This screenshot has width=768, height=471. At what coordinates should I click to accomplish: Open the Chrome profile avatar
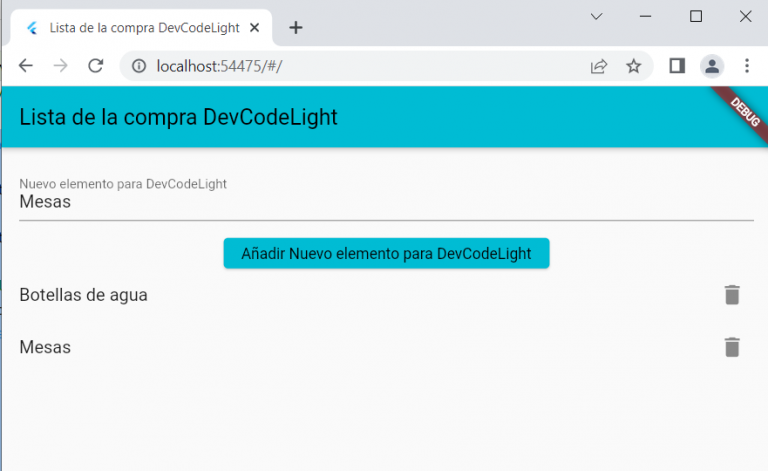(x=711, y=66)
